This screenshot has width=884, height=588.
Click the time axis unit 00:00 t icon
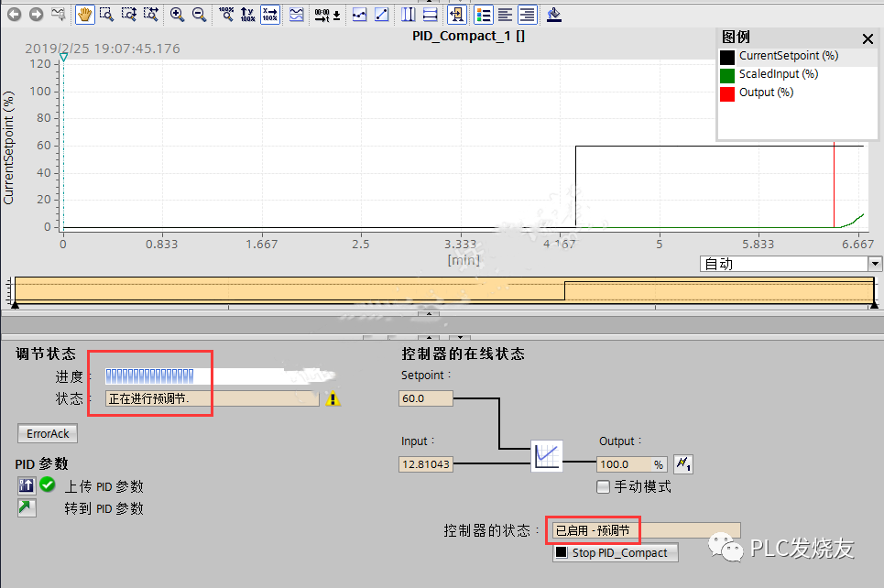coord(327,14)
